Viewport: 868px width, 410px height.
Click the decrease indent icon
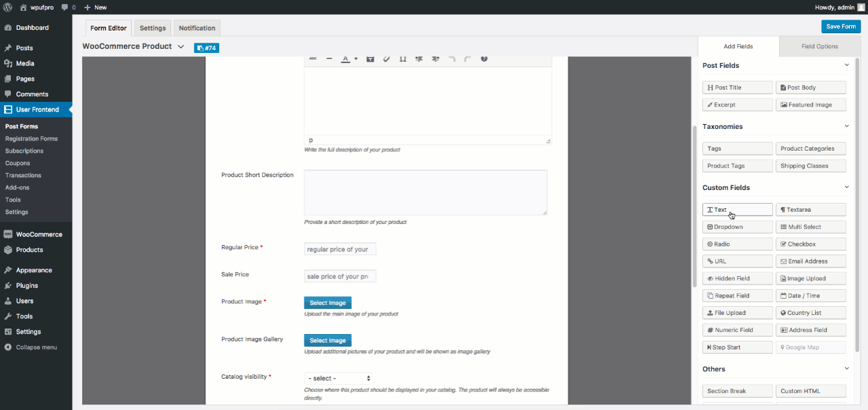click(419, 58)
